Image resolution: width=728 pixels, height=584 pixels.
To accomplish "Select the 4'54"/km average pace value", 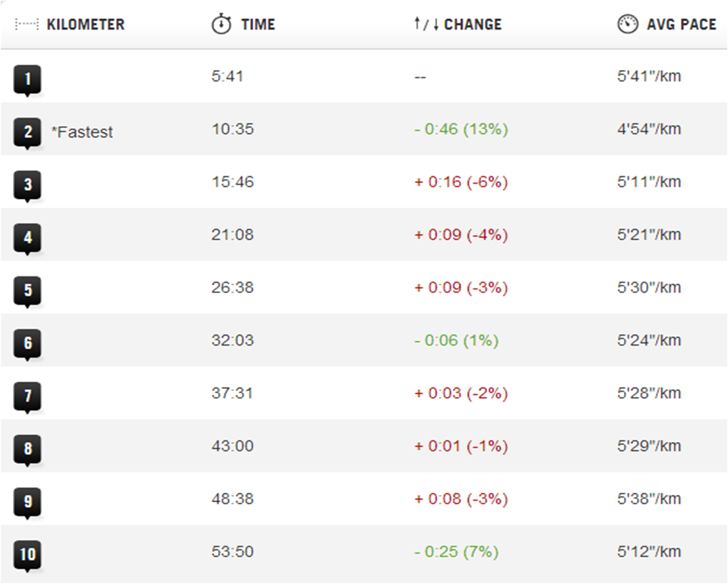I will click(x=649, y=129).
